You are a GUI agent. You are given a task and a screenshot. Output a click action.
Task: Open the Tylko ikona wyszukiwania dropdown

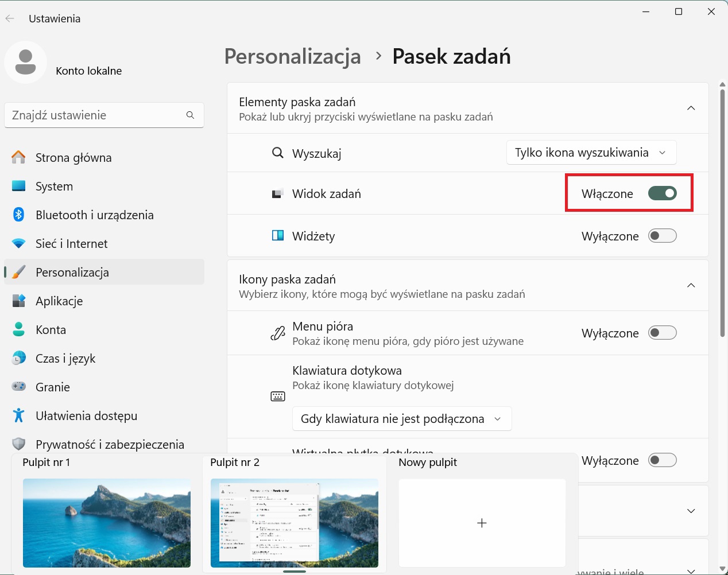click(591, 153)
